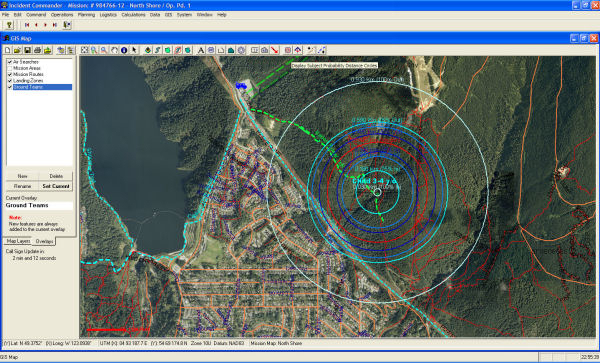Click the Print map icon
Screen dimensions: 600x363
(x=37, y=50)
